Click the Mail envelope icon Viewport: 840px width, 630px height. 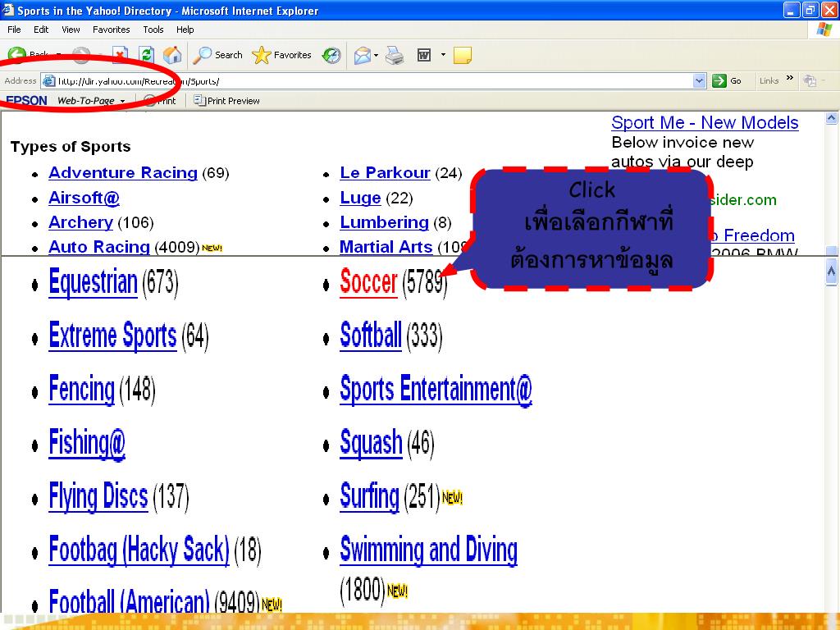pyautogui.click(x=362, y=55)
